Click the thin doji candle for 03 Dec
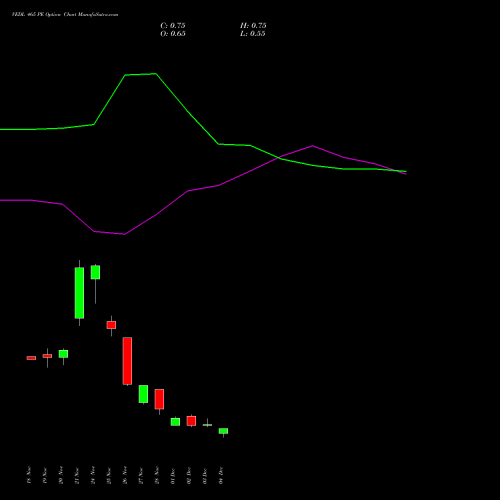Image resolution: width=500 pixels, height=500 pixels. click(x=207, y=425)
